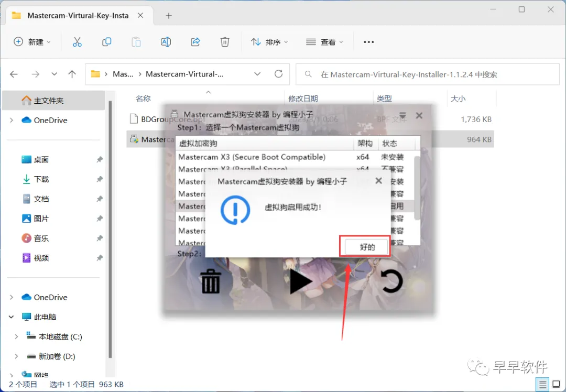Image resolution: width=566 pixels, height=392 pixels.
Task: Click the 虚拟加密狗 column header
Action: (x=265, y=144)
